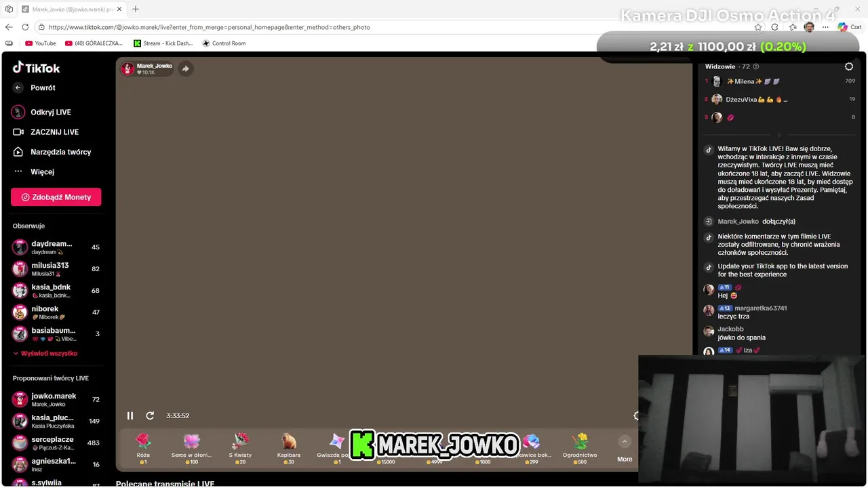Open browser settings three-dot menu

click(825, 27)
